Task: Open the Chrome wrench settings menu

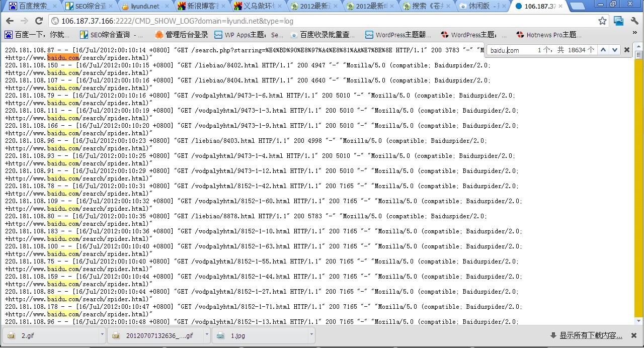Action: [x=634, y=21]
